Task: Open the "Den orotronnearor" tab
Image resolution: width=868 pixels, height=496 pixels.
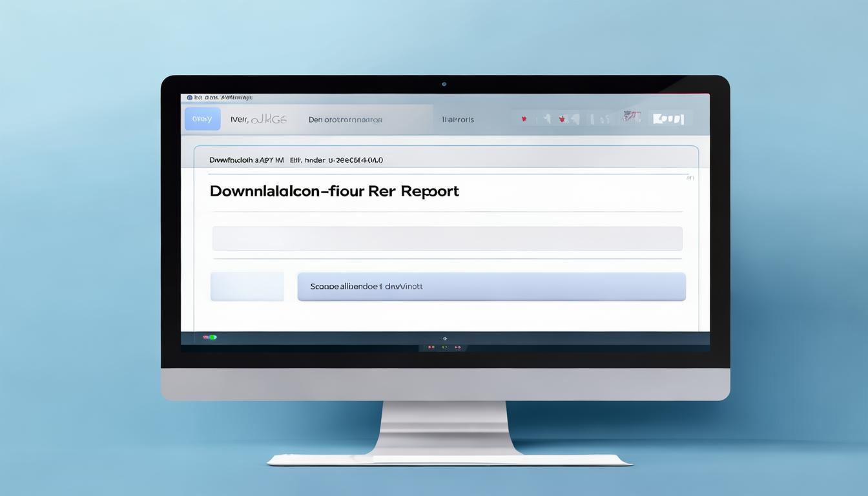Action: click(346, 119)
